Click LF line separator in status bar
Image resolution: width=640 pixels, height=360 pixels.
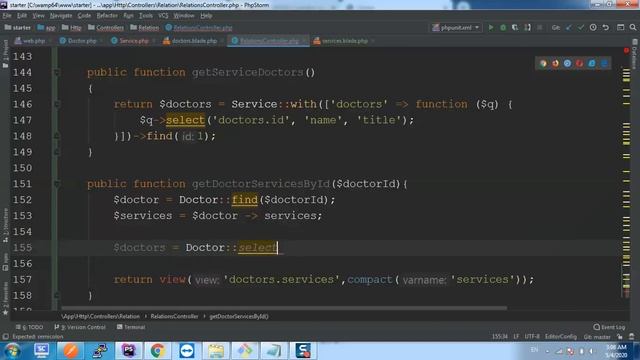[516, 337]
